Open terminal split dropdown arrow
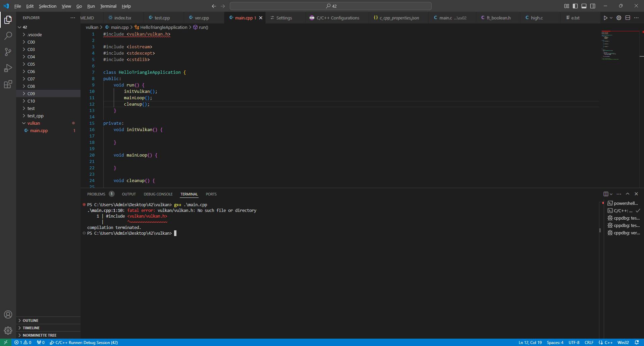The image size is (644, 346). (611, 194)
